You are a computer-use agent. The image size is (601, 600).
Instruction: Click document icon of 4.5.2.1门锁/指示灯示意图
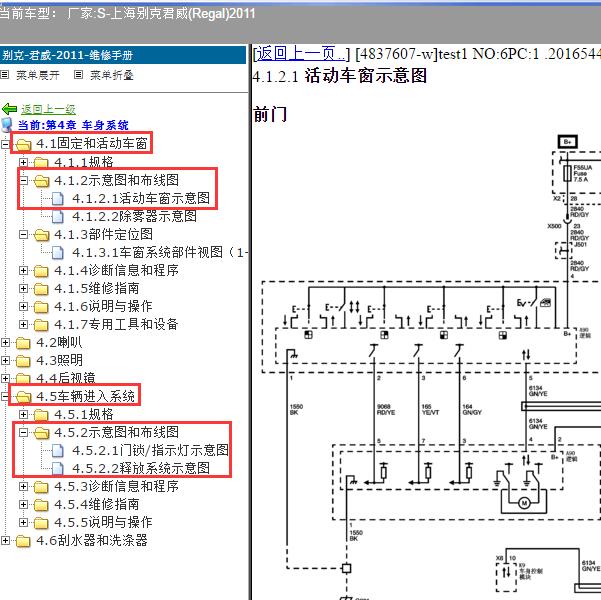click(x=57, y=451)
